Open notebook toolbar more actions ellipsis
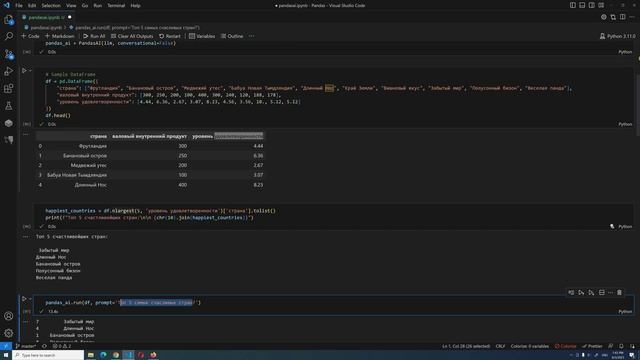The height and width of the screenshot is (360, 640). click(x=251, y=36)
